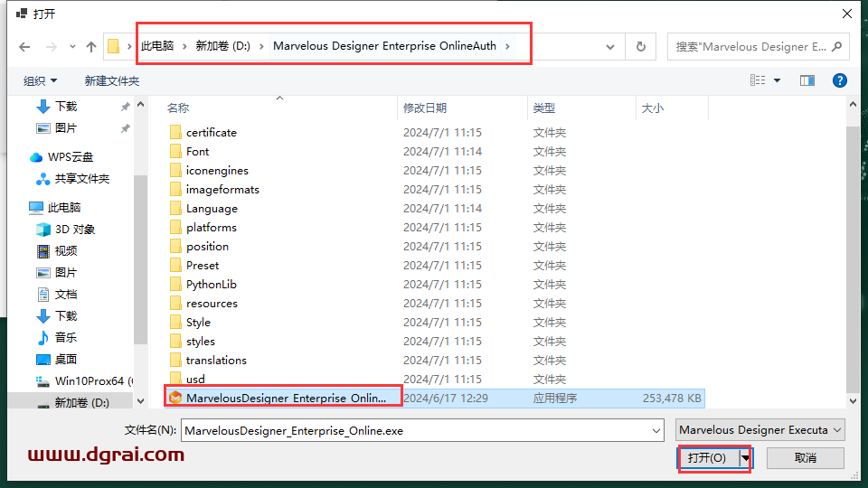This screenshot has width=868, height=488.
Task: Open dropdown arrow beside 打开 button
Action: pos(746,458)
